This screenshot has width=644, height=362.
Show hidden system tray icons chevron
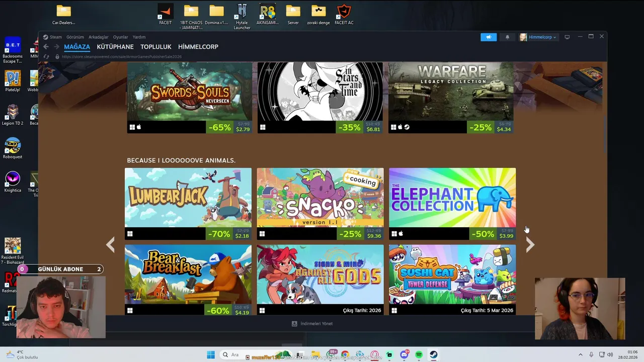pos(580,355)
